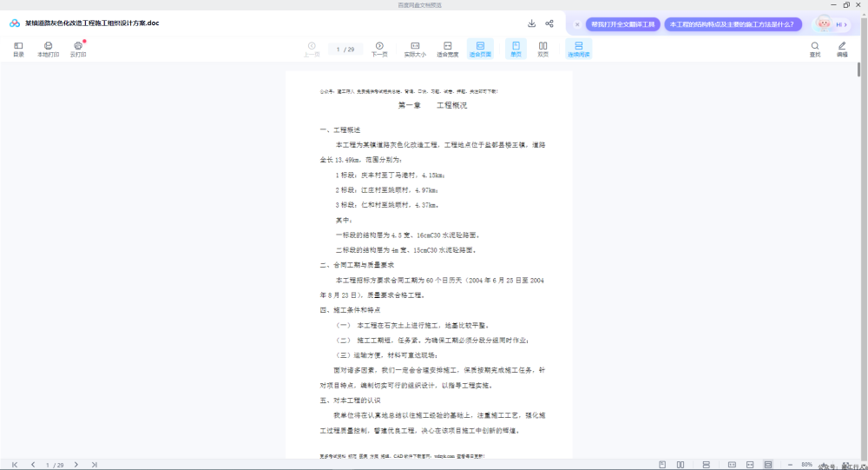Click the line 3标段:仁和村至姚明村

pyautogui.click(x=386, y=205)
